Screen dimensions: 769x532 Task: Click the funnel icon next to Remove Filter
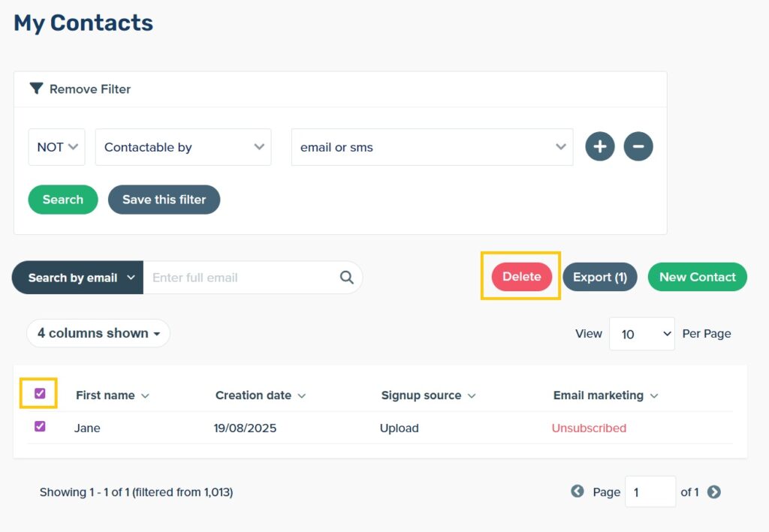[x=36, y=89]
